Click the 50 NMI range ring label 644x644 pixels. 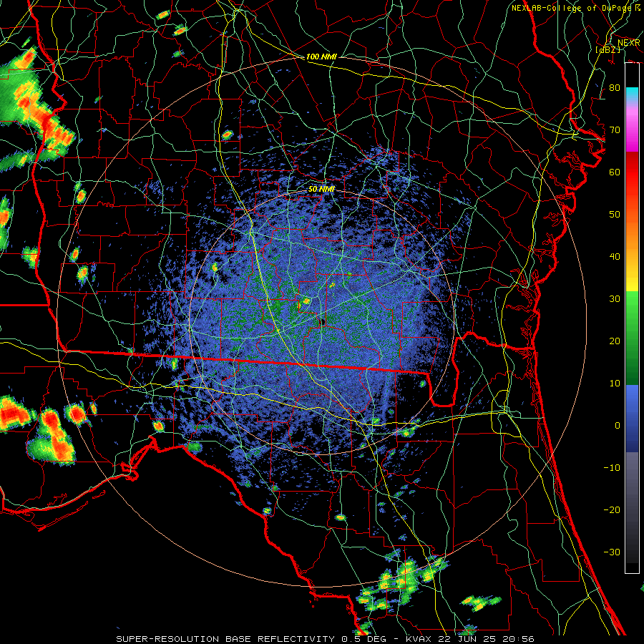[x=321, y=190]
